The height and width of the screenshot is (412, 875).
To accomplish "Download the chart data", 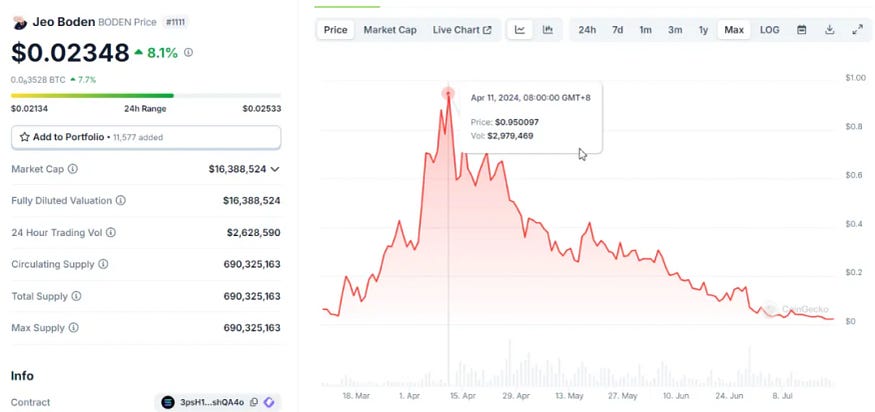I will [x=829, y=30].
